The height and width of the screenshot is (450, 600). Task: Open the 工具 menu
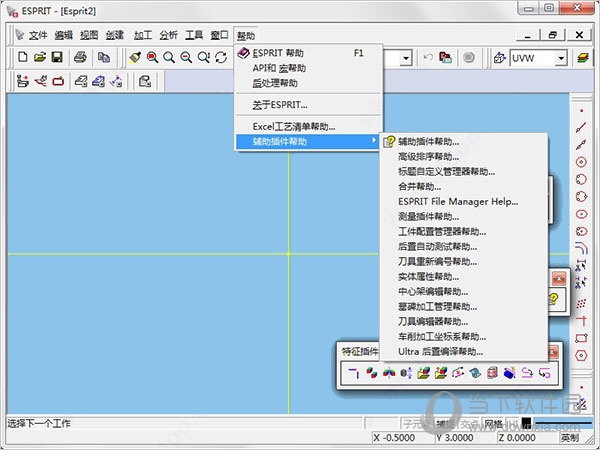(194, 35)
